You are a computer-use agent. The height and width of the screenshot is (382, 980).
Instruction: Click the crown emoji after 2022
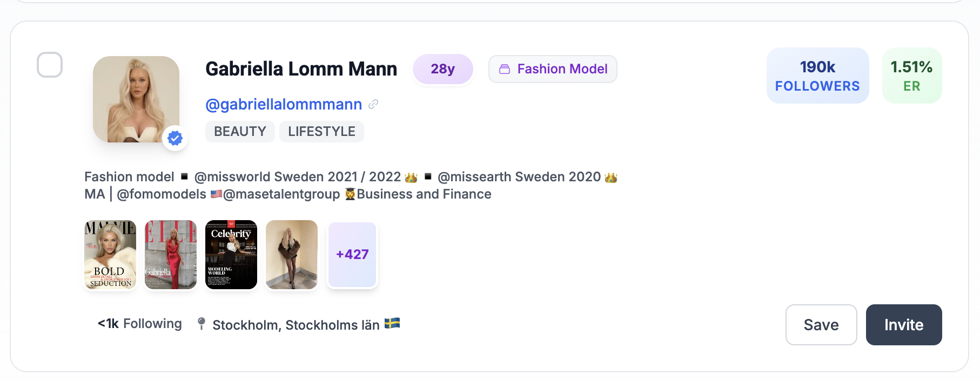(x=410, y=177)
